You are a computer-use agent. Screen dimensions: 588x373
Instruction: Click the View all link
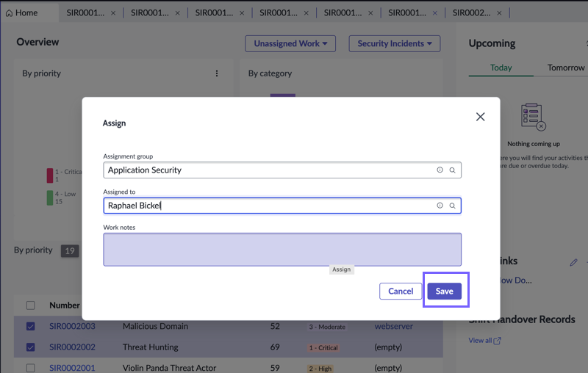pyautogui.click(x=480, y=341)
